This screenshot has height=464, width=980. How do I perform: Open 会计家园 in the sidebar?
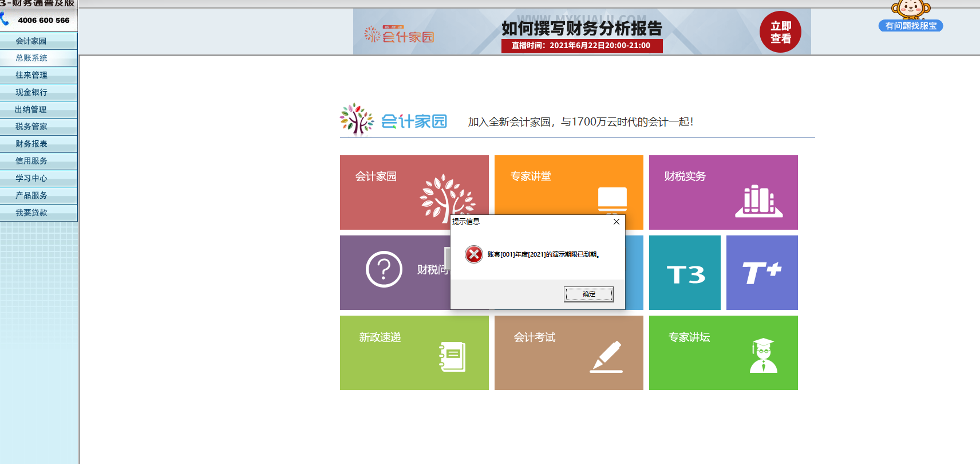[x=38, y=41]
